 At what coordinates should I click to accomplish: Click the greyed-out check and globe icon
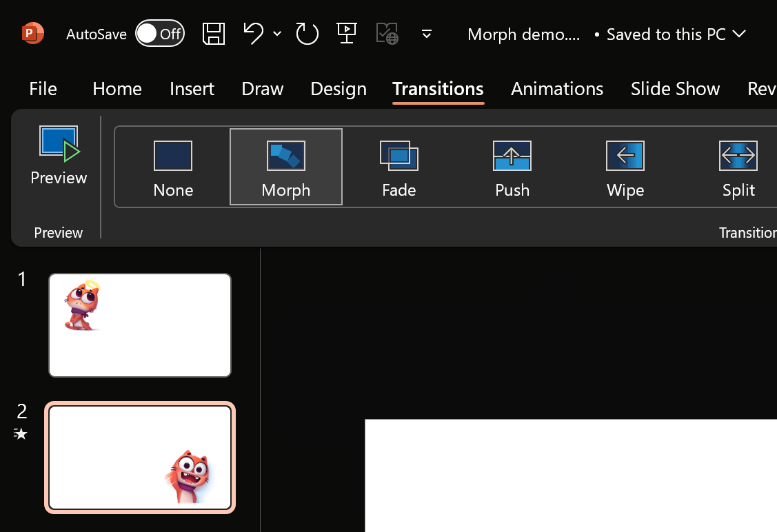(x=387, y=34)
